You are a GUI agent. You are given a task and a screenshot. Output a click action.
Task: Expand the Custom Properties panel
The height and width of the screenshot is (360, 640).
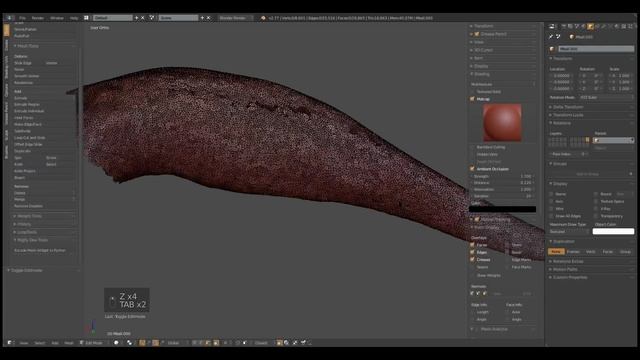point(569,278)
